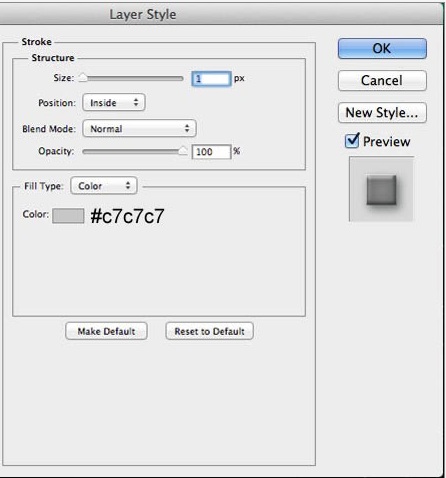Screen dimensions: 446x478
Task: Click the Size slider handle
Action: [83, 78]
